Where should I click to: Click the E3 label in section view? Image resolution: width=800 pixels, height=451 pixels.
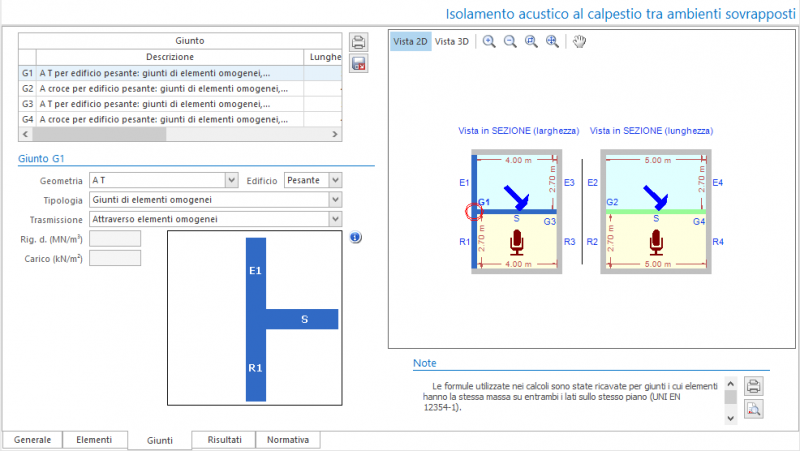569,183
